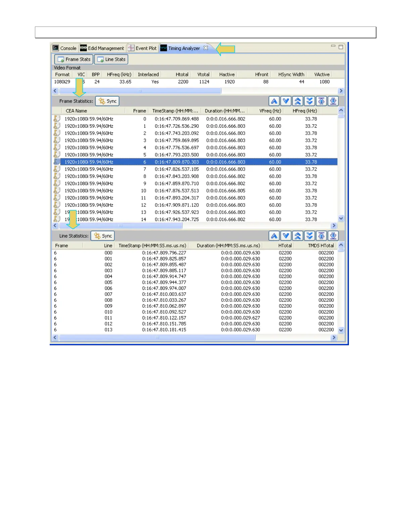Close the Timing Analyzer tab
This screenshot has height=532, width=411.
pos(206,48)
